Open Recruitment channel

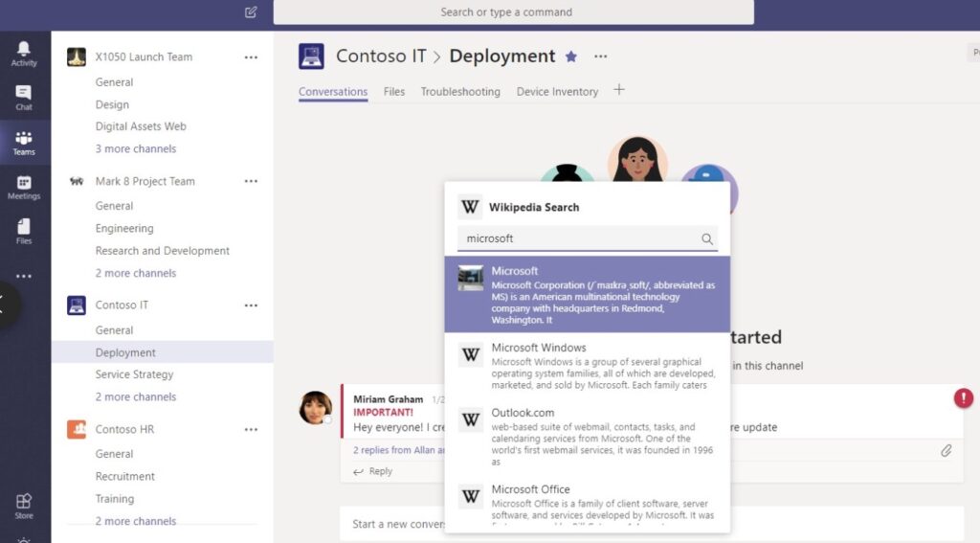pos(125,476)
